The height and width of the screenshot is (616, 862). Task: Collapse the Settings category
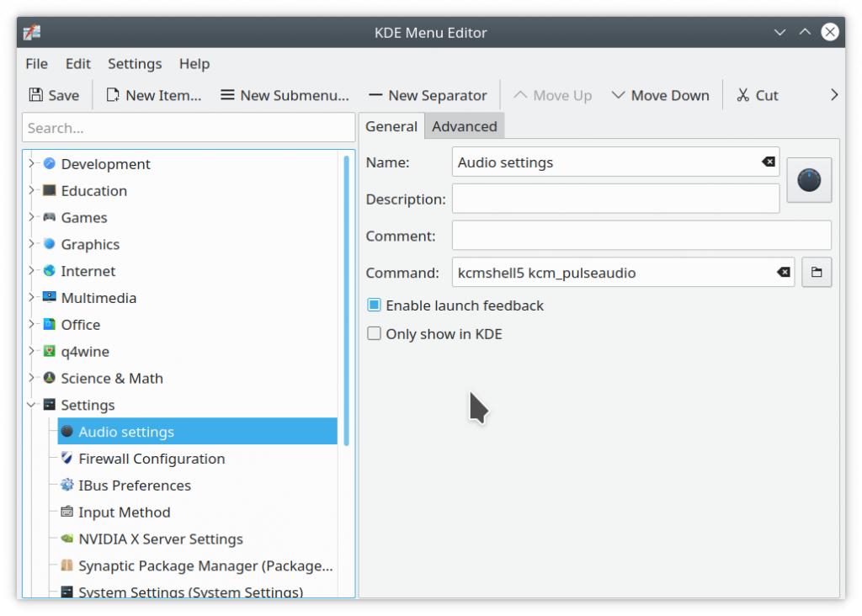[32, 405]
